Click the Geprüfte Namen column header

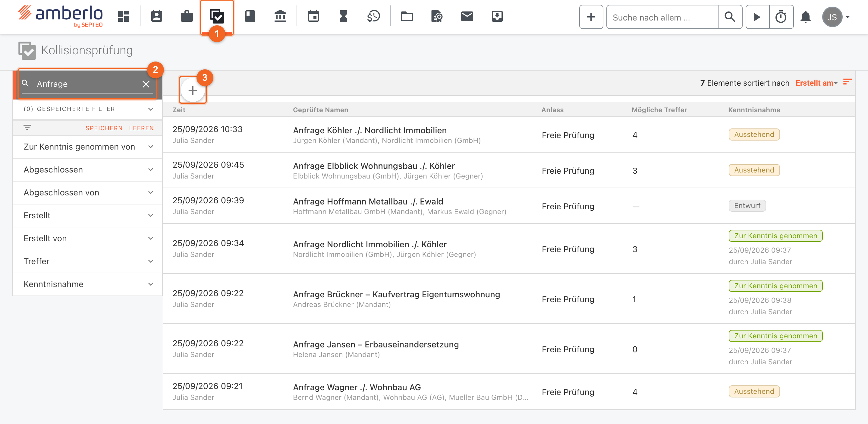point(320,110)
